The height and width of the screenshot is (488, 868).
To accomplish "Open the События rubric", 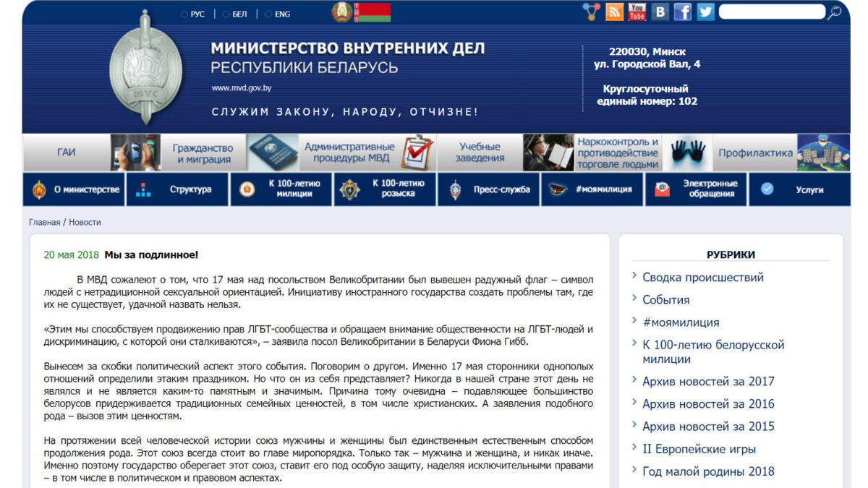I will (666, 299).
